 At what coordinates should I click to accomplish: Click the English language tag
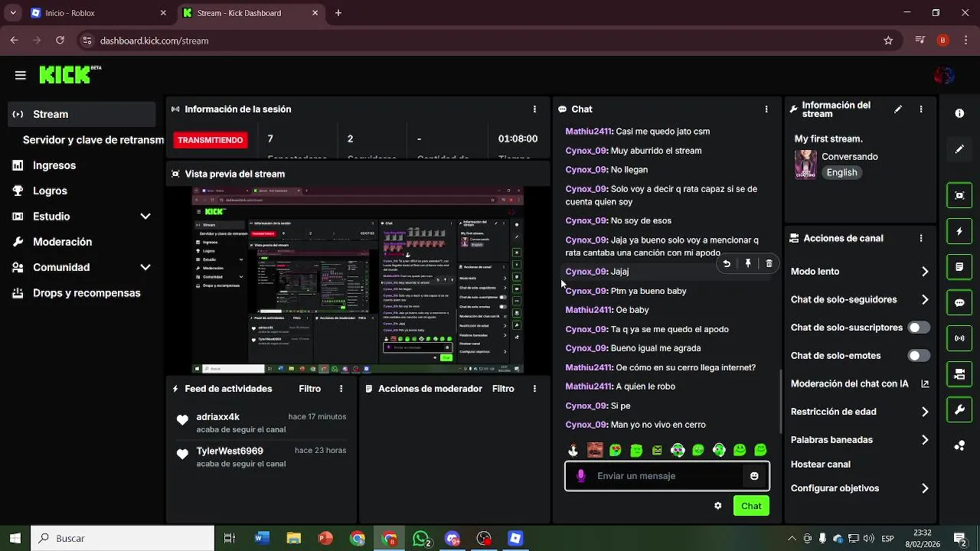click(x=841, y=173)
